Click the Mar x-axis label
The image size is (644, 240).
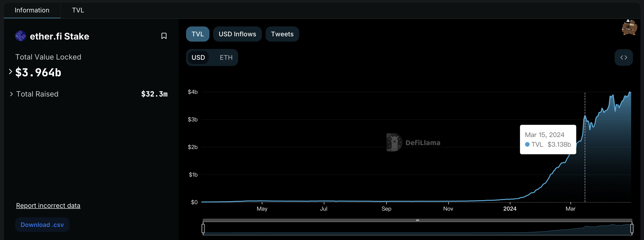571,209
